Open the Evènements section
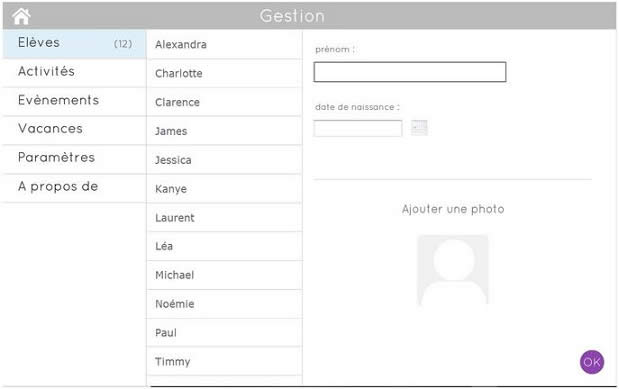 tap(75, 101)
